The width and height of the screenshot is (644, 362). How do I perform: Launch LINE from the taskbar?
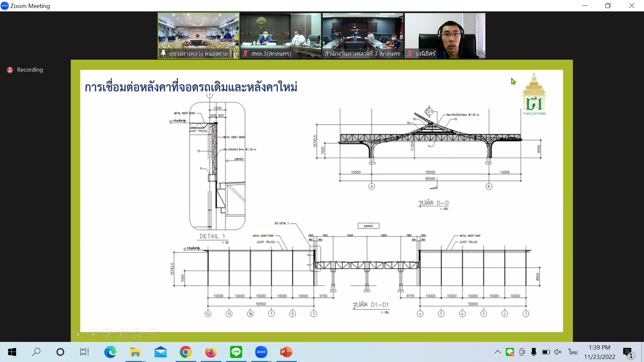[236, 352]
